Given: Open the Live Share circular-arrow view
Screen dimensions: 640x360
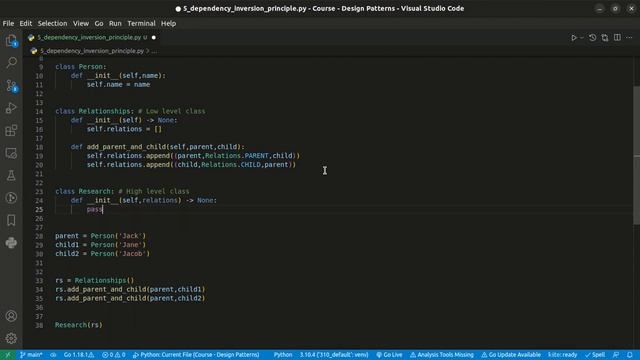Looking at the screenshot, I should click(x=11, y=198).
